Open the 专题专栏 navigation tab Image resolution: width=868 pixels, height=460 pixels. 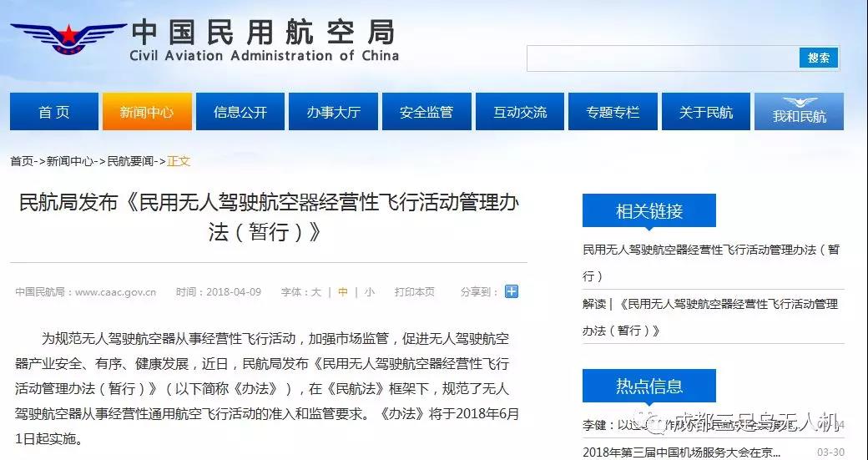(x=613, y=112)
